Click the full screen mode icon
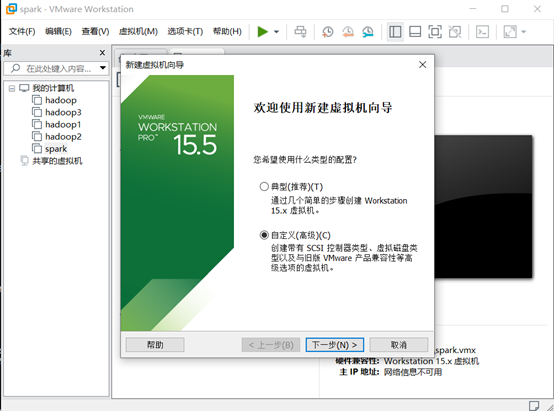This screenshot has height=411, width=554. pos(435,32)
